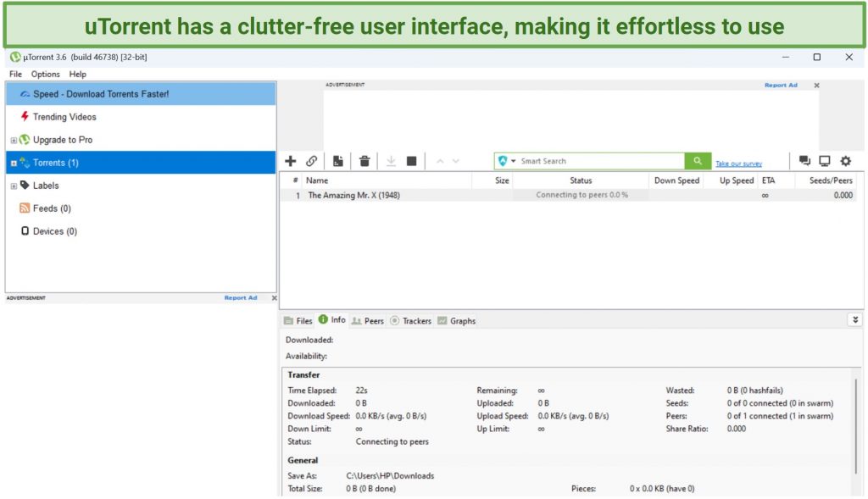
Task: Click the Remove Torrent trash icon
Action: [364, 161]
